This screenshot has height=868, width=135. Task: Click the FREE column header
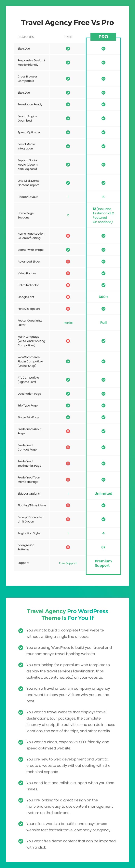click(x=68, y=37)
